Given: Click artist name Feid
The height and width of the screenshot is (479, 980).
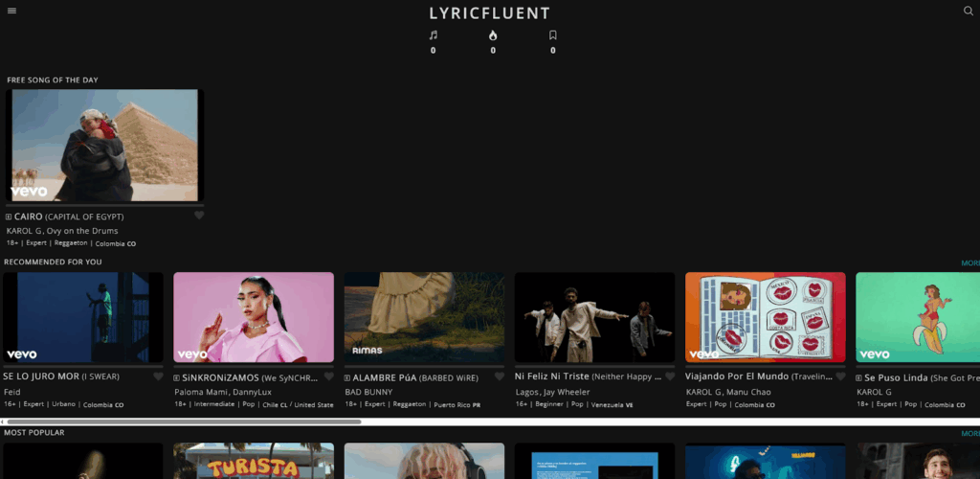Looking at the screenshot, I should pyautogui.click(x=12, y=392).
